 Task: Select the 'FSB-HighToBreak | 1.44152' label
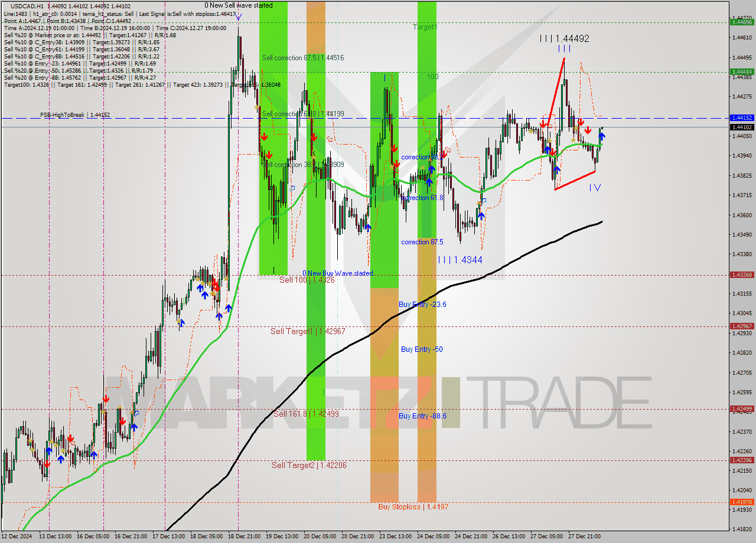click(75, 115)
